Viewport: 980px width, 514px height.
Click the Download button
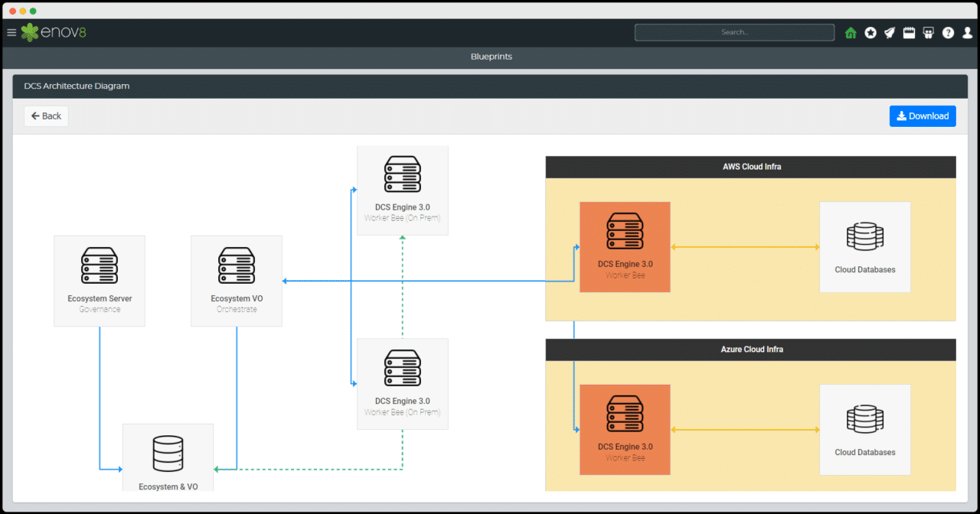[923, 115]
